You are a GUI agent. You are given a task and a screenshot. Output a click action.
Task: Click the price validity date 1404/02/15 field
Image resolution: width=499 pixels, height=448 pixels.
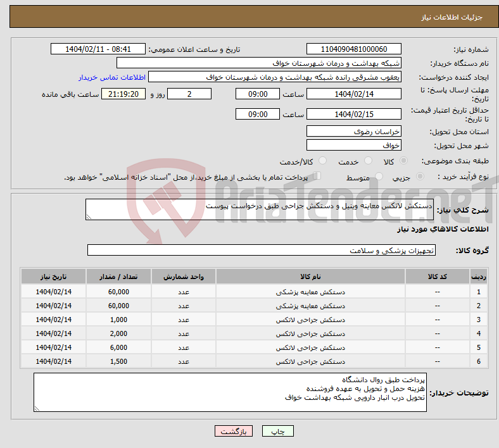354,114
